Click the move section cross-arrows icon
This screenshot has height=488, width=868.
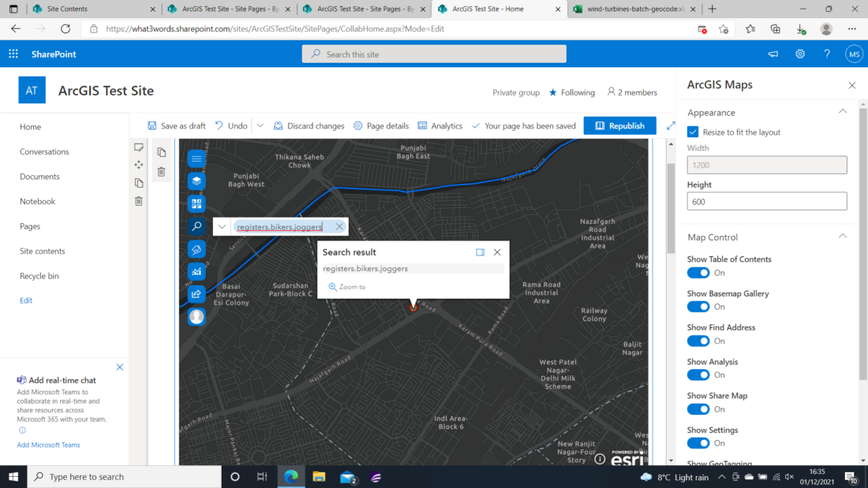coord(139,165)
